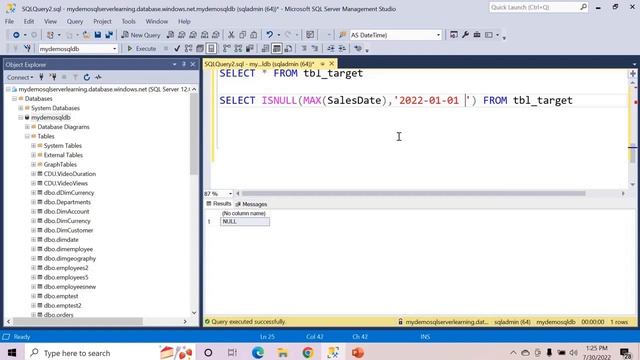The width and height of the screenshot is (640, 360).
Task: Open PowerPoint from the taskbar
Action: [x=358, y=353]
